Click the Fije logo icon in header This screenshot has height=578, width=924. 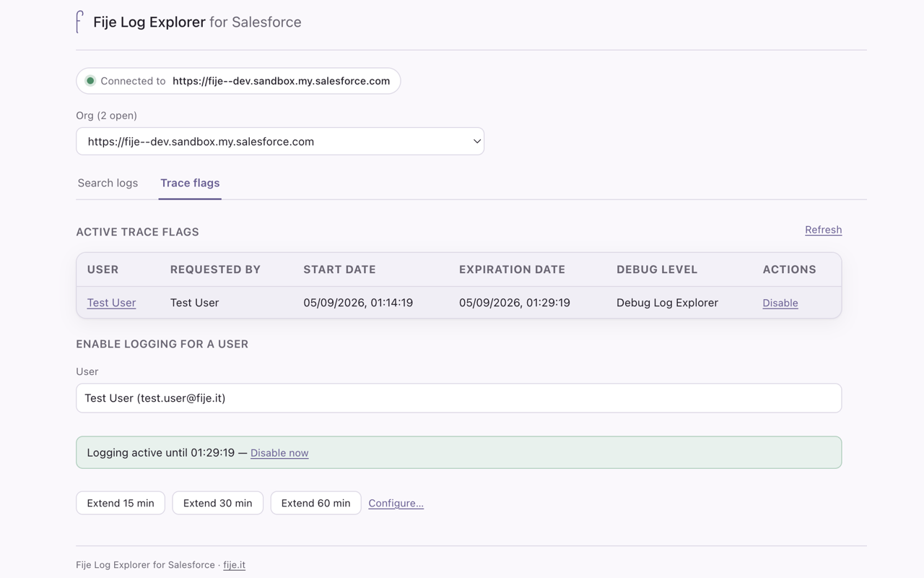tap(80, 22)
